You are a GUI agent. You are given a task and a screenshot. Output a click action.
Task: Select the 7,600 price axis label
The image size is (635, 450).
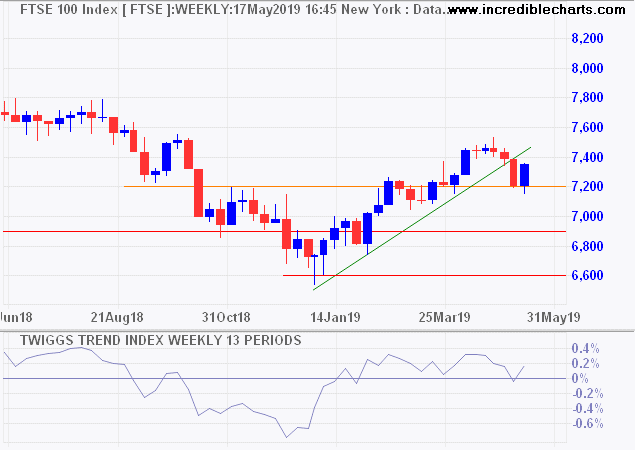click(x=587, y=127)
